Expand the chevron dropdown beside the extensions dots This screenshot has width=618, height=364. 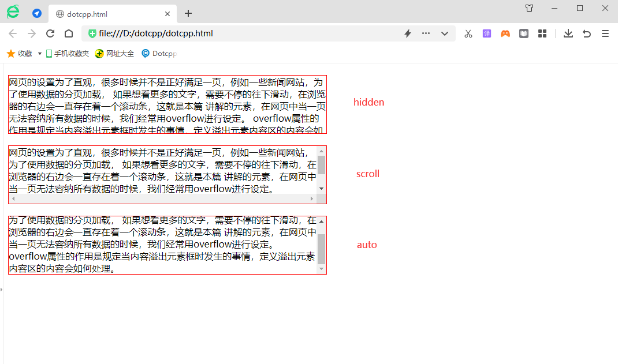(445, 33)
